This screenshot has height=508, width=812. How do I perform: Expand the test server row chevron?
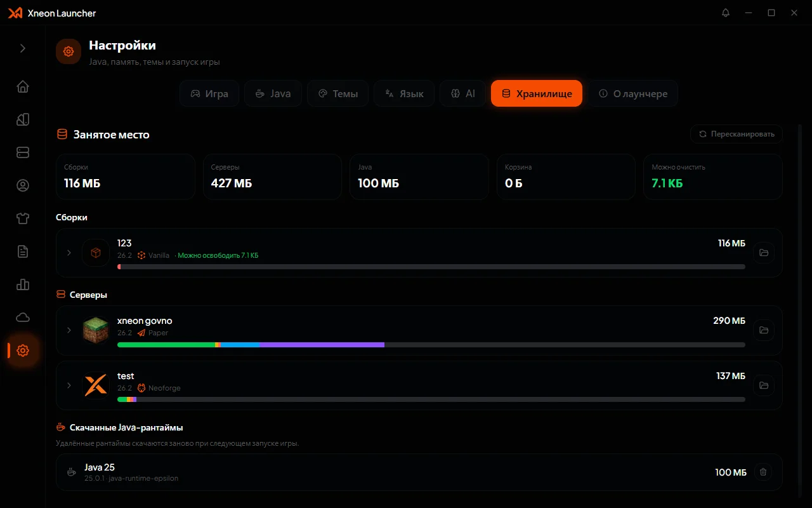pos(69,385)
